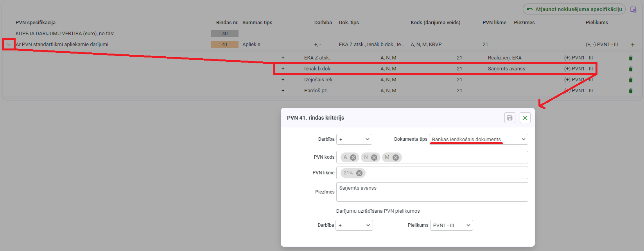The height and width of the screenshot is (251, 644).
Task: Click into the Piezīmes text area
Action: pos(432,192)
